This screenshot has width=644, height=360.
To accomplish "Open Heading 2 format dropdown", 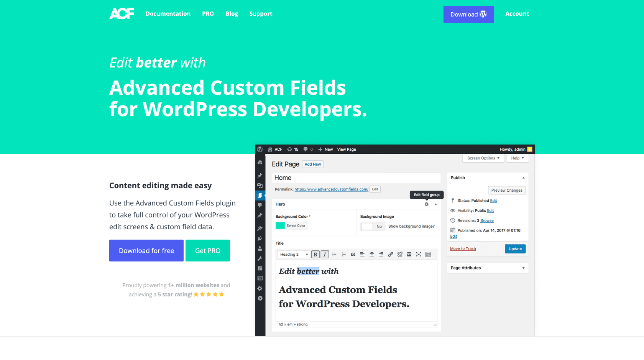I will coord(294,255).
